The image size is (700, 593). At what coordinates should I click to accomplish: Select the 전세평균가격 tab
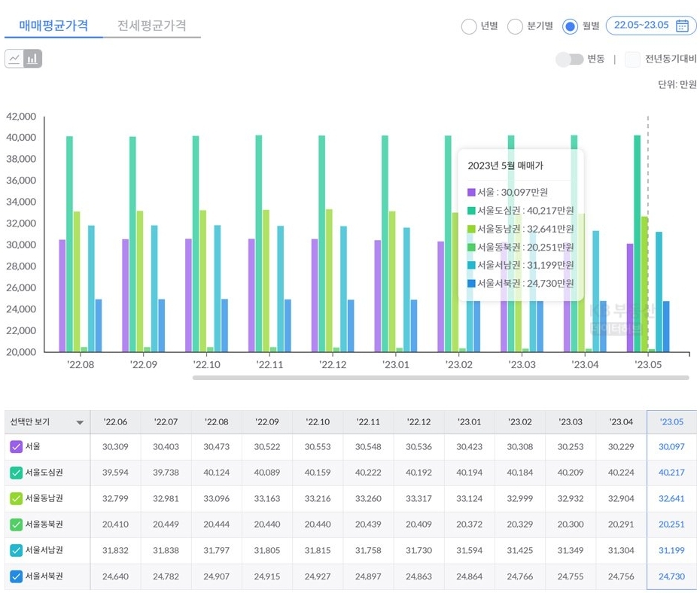[152, 26]
